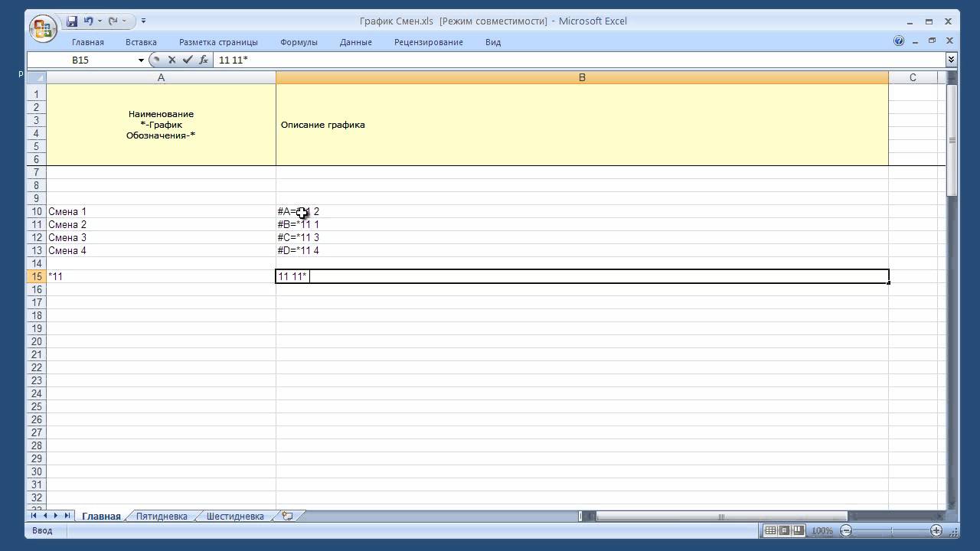980x551 pixels.
Task: Click the Наименование header cell
Action: click(x=161, y=125)
